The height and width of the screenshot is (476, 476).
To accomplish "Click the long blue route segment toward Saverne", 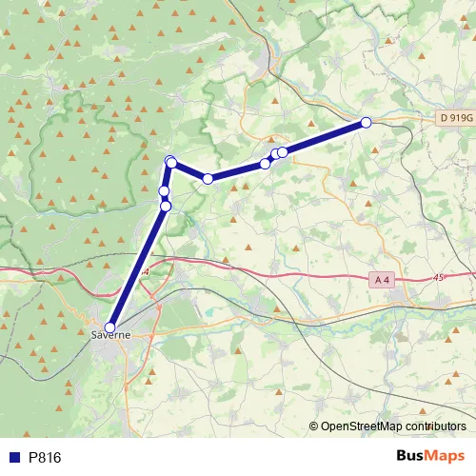I will [137, 267].
